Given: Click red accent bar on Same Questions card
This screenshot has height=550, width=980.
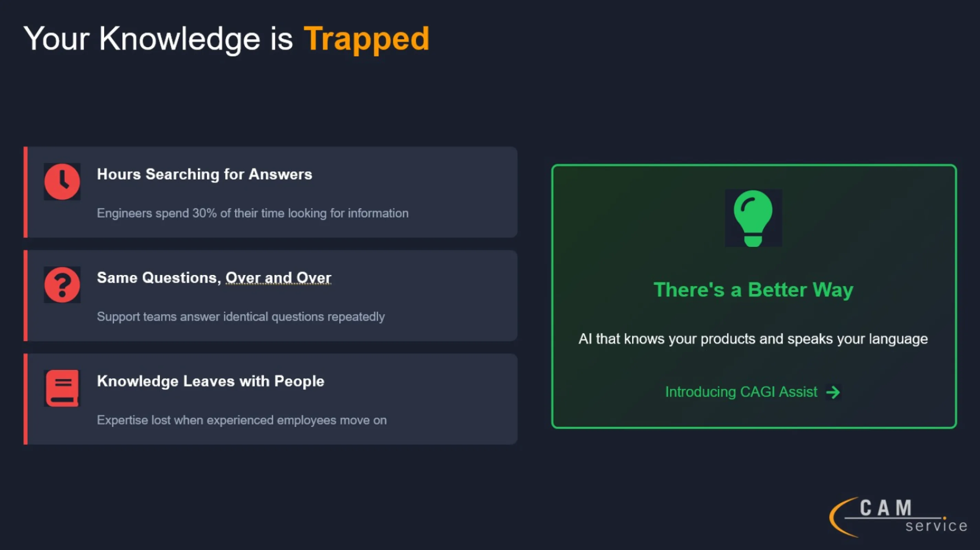Looking at the screenshot, I should coord(25,296).
